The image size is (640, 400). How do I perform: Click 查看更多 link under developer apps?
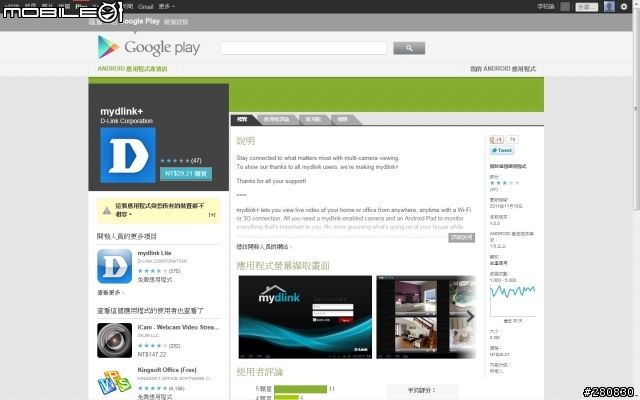click(109, 293)
